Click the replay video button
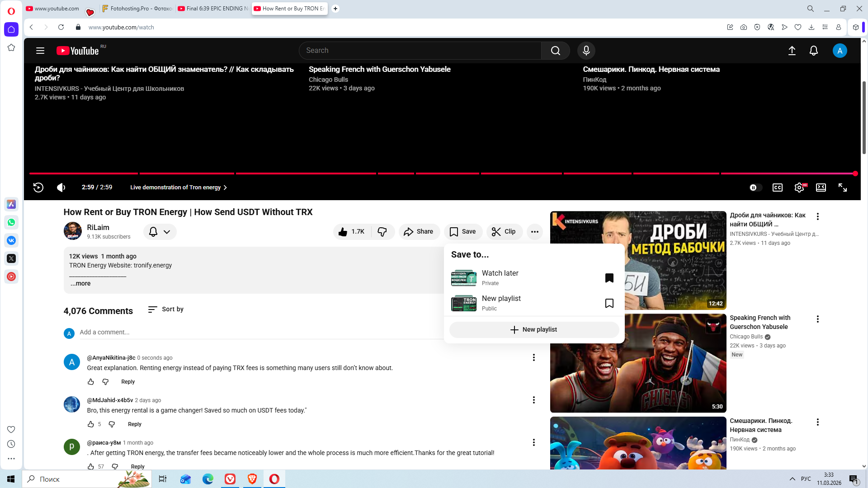Screen dimensions: 868x488 coord(38,188)
